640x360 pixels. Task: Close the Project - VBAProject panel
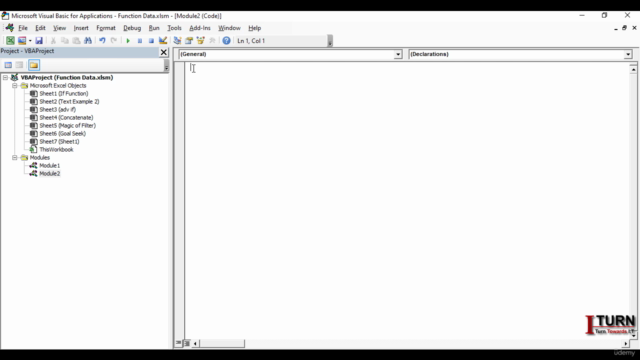click(x=164, y=52)
